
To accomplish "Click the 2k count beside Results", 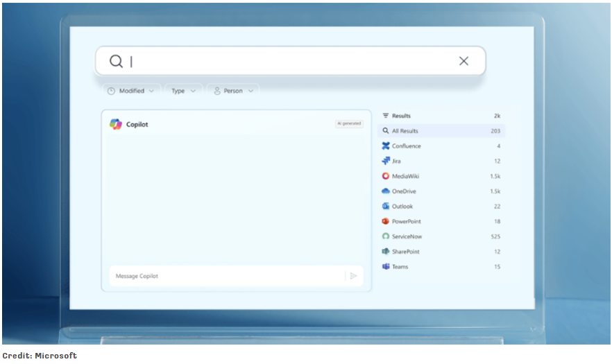I will [497, 116].
